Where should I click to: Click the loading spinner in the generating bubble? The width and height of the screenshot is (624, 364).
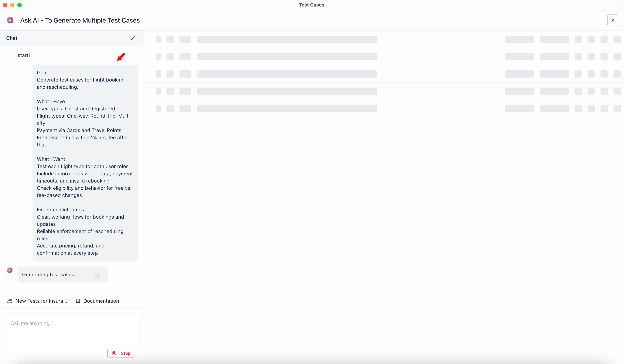pos(97,275)
